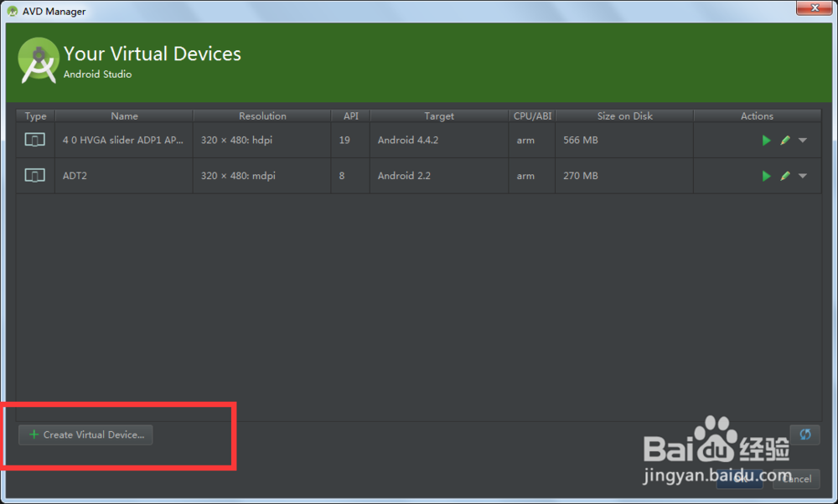The image size is (838, 504).
Task: Sort by the API column header
Action: (350, 116)
